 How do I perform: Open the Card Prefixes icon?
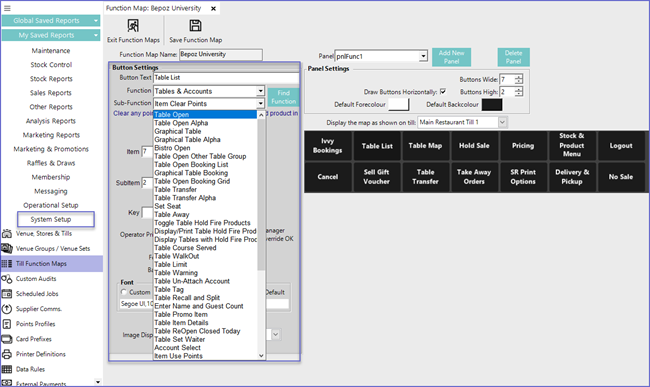point(7,339)
